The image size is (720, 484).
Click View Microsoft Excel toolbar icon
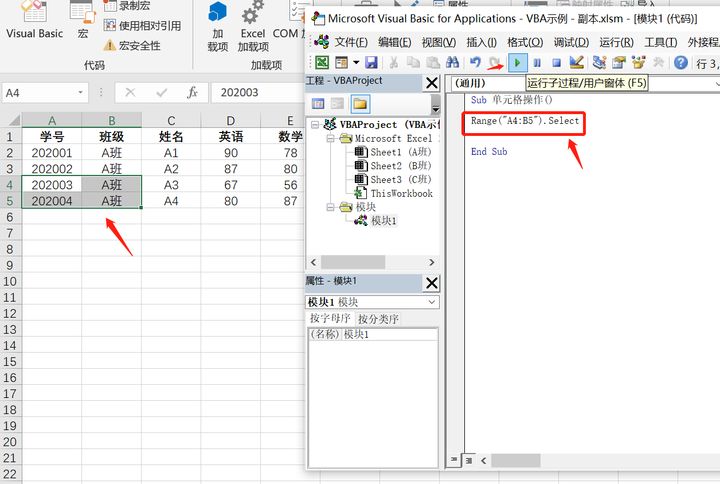pos(322,62)
